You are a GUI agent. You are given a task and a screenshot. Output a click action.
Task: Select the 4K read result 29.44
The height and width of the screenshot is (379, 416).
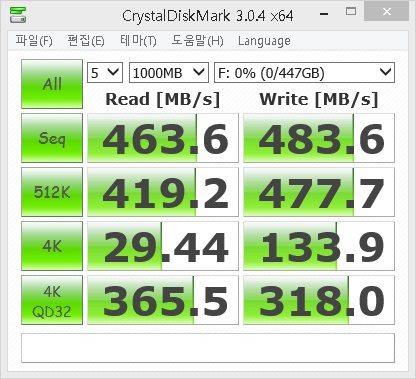163,246
